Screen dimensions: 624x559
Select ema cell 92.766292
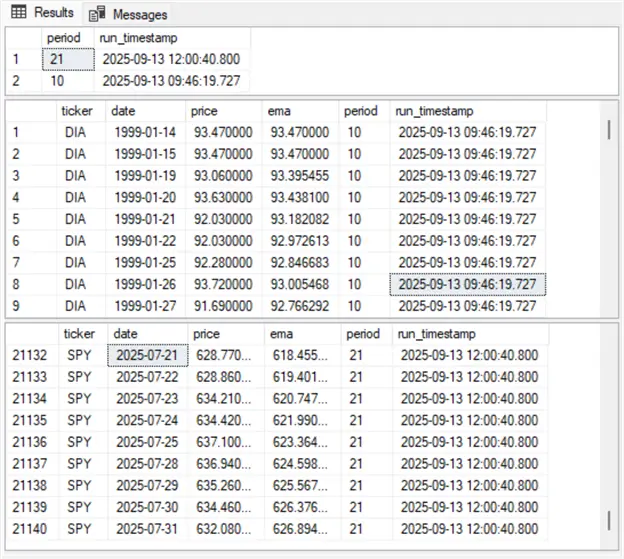point(300,306)
